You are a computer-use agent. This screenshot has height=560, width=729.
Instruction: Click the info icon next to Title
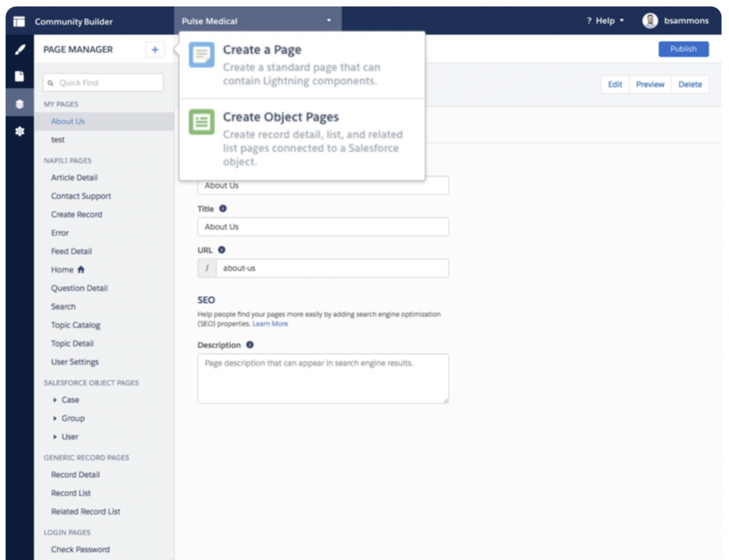223,209
